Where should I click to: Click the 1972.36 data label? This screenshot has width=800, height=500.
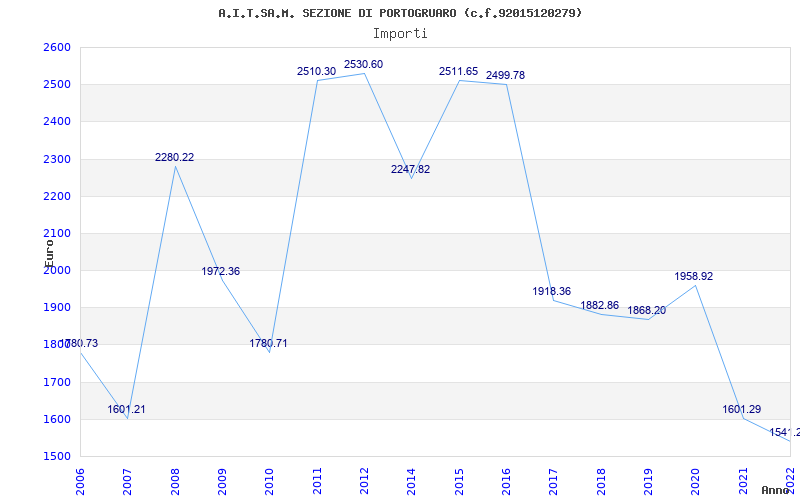(220, 271)
